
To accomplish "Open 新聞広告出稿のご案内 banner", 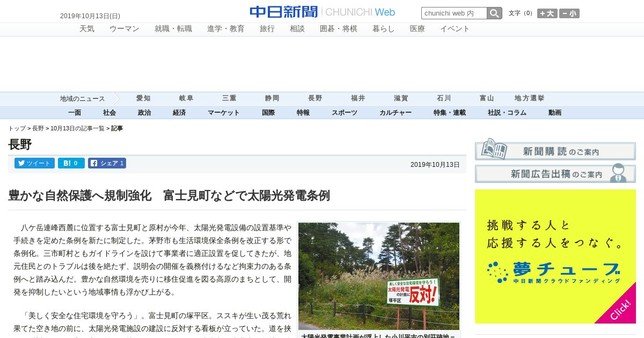I will 555,173.
